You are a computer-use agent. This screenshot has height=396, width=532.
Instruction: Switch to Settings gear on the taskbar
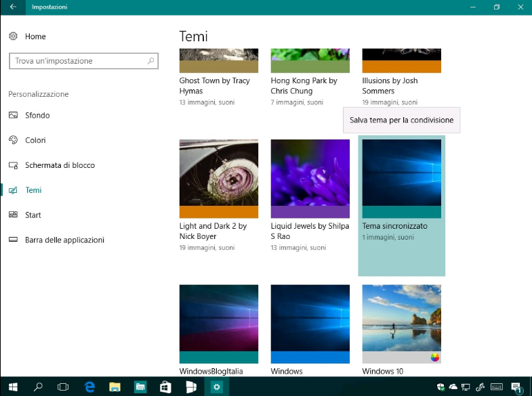[x=216, y=387]
